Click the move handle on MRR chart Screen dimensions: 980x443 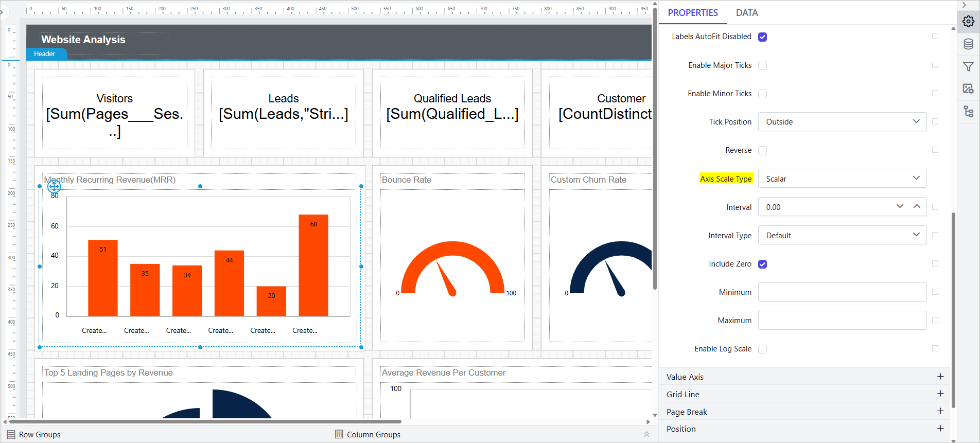click(x=54, y=186)
